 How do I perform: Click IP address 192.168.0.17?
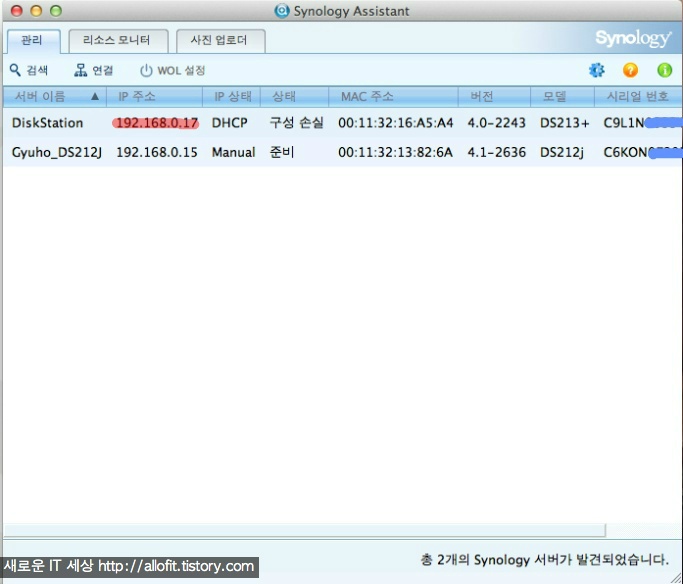pos(156,123)
